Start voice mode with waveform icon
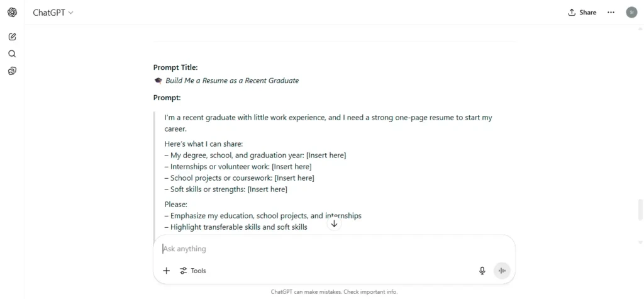The image size is (644, 299). (x=501, y=271)
